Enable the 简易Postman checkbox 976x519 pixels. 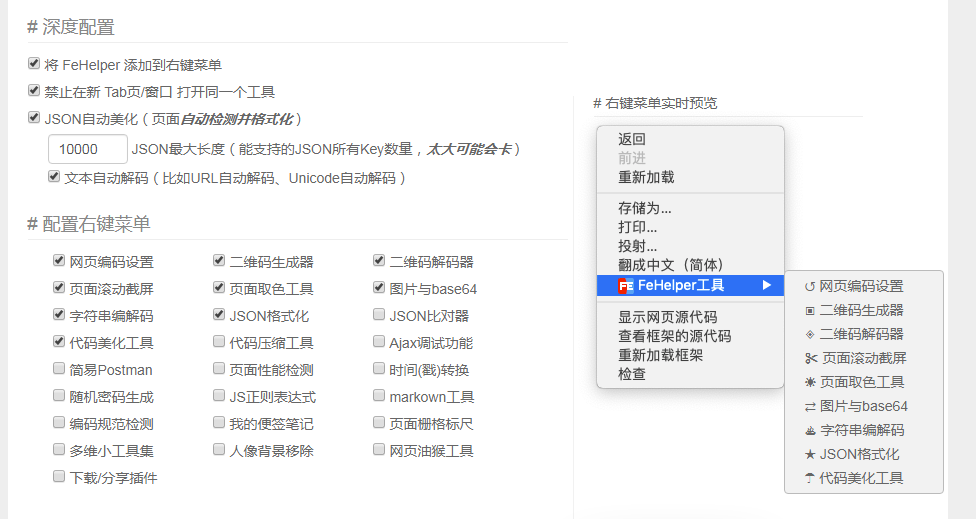[59, 368]
